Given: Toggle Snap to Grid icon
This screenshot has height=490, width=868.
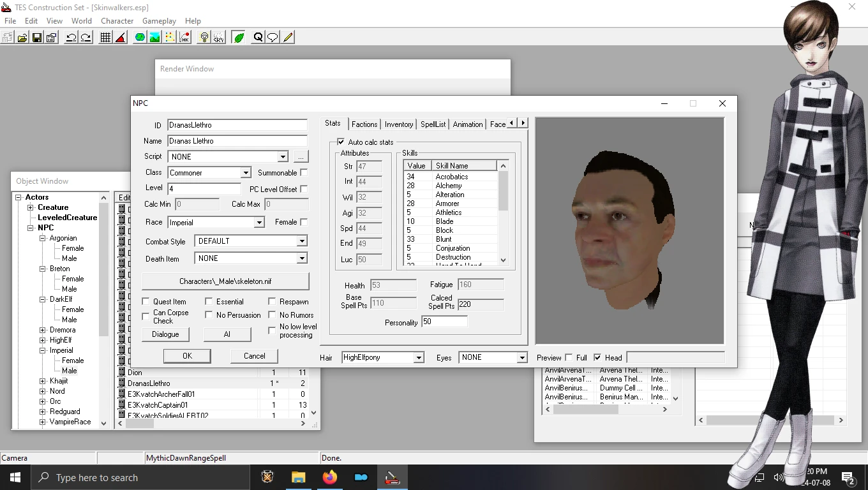Looking at the screenshot, I should pos(106,38).
